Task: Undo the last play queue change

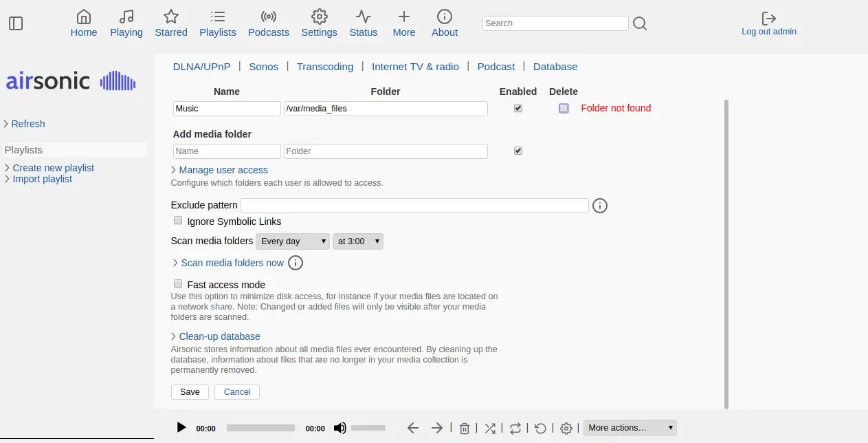Action: coord(541,429)
